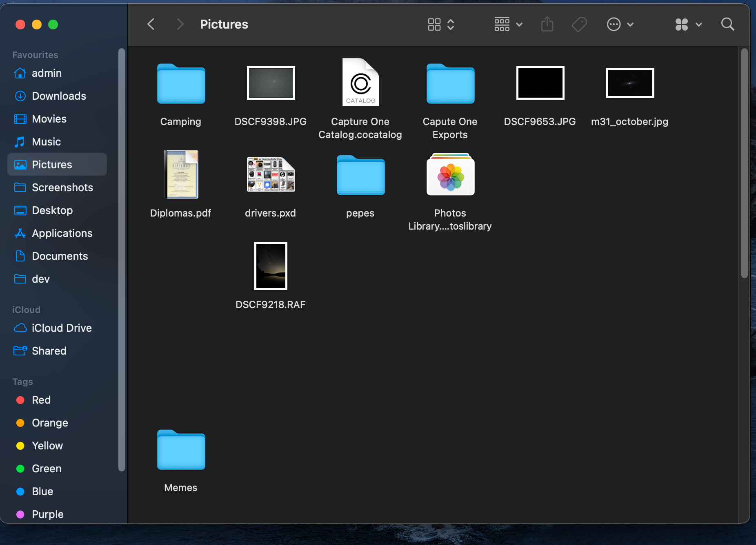Go forward with the right chevron
The height and width of the screenshot is (545, 756).
click(x=180, y=24)
